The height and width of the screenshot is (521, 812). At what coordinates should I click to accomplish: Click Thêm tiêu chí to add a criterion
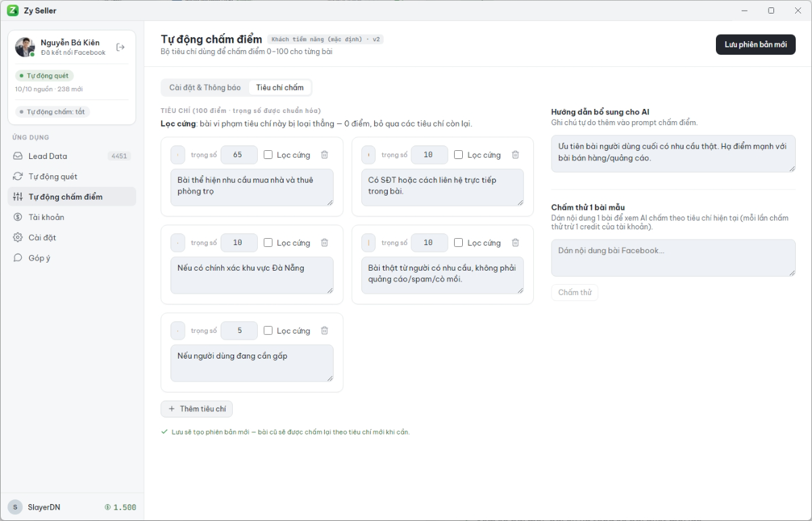[x=196, y=409]
